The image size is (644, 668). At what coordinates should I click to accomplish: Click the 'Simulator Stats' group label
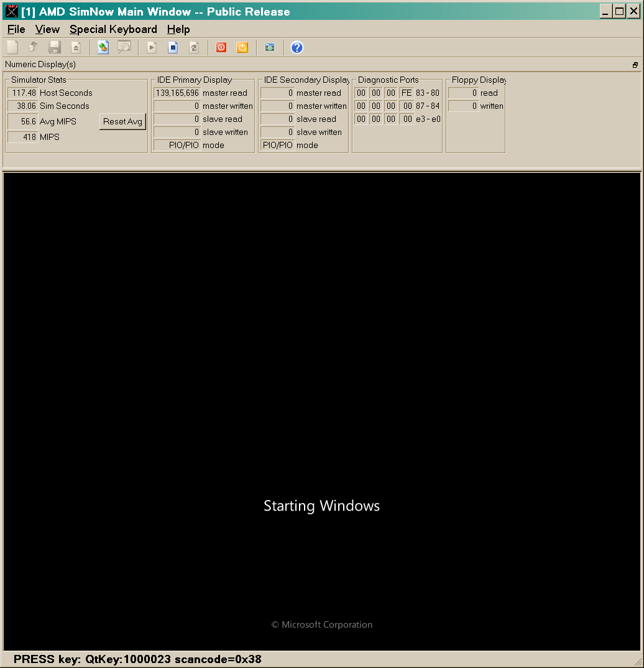pyautogui.click(x=39, y=80)
